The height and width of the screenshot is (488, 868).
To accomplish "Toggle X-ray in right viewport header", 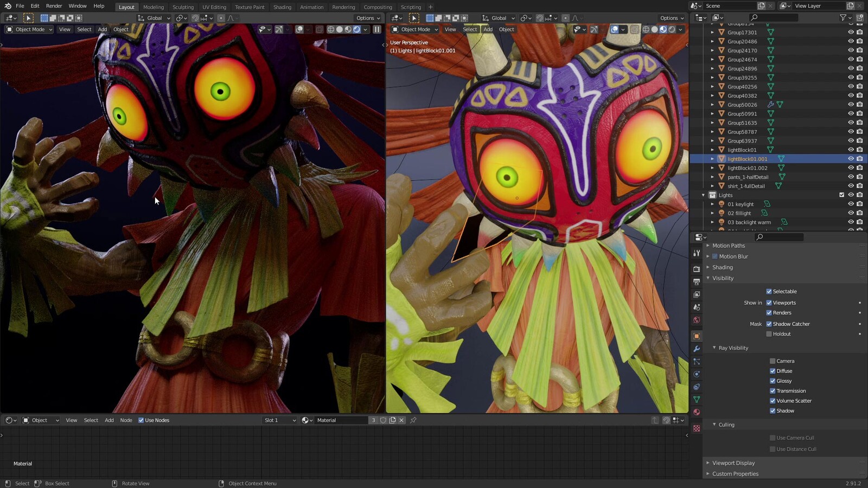I will pos(634,29).
